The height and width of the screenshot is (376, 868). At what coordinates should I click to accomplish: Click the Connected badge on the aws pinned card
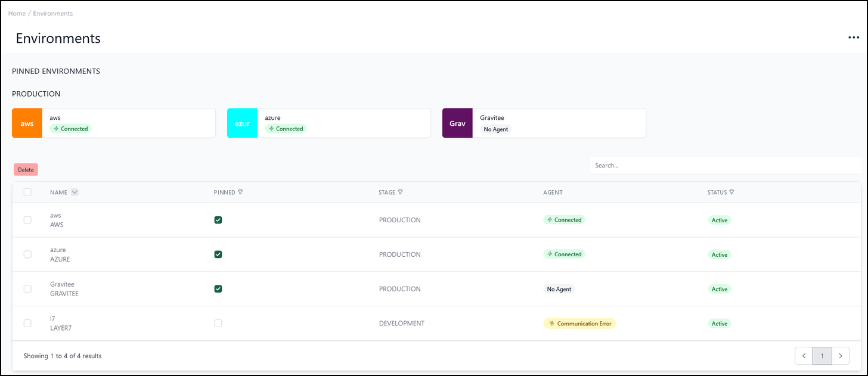(x=70, y=129)
